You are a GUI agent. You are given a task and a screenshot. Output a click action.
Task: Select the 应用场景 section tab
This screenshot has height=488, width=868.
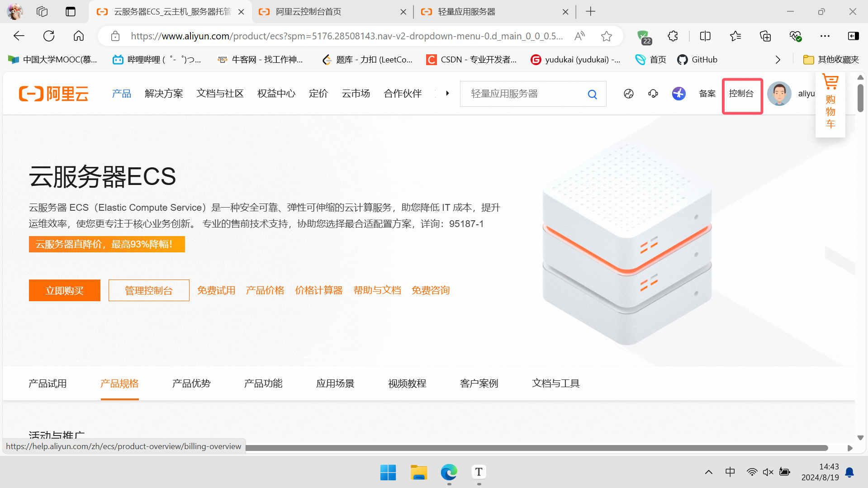coord(335,384)
